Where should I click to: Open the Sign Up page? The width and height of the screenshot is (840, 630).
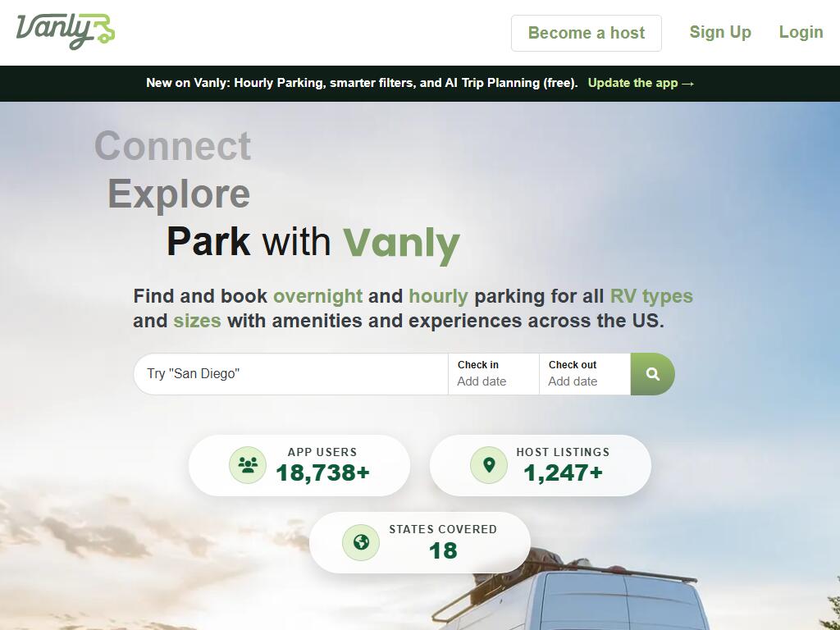click(x=720, y=32)
